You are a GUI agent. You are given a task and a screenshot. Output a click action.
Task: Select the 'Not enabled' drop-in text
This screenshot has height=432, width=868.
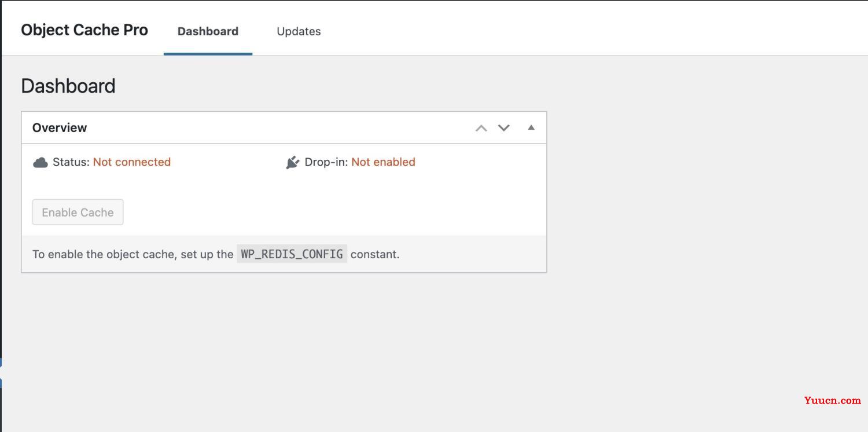[383, 162]
